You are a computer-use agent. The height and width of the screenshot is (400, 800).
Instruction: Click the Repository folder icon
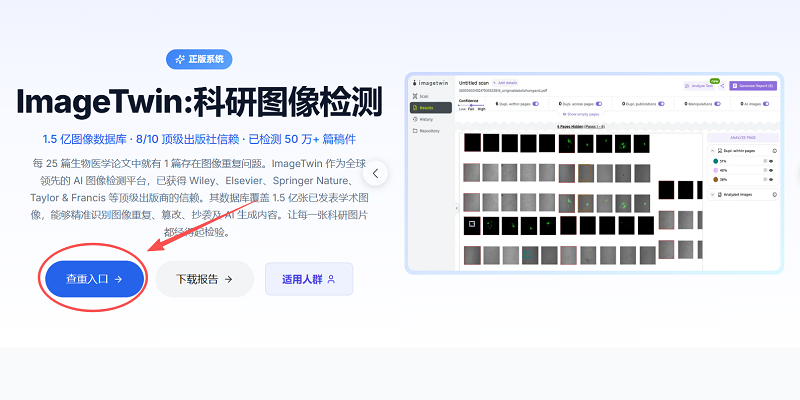click(415, 131)
